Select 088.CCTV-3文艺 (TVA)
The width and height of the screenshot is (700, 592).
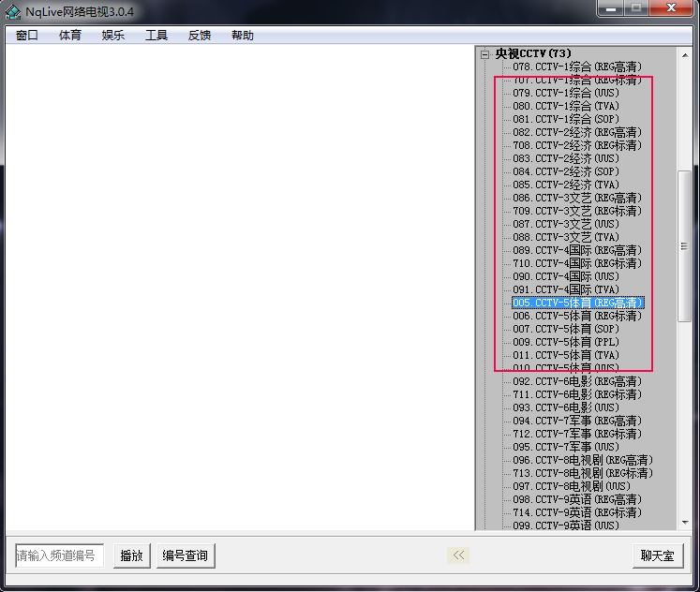tap(566, 237)
